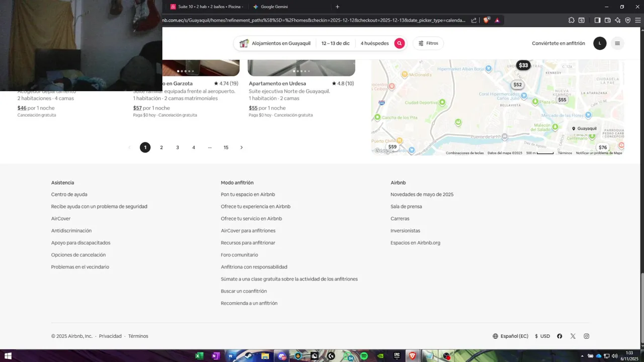
Task: Click the Brave share page icon
Action: pyautogui.click(x=474, y=20)
